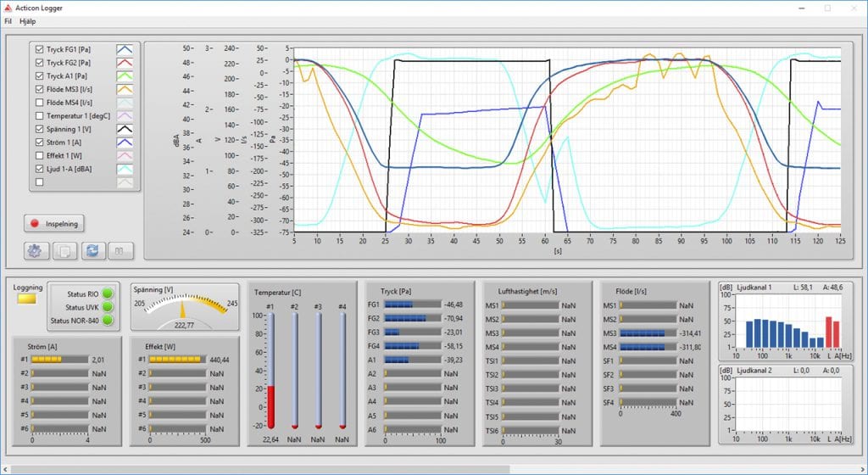Click the -70,94 FG2 pressure value
868x475 pixels.
pyautogui.click(x=453, y=318)
